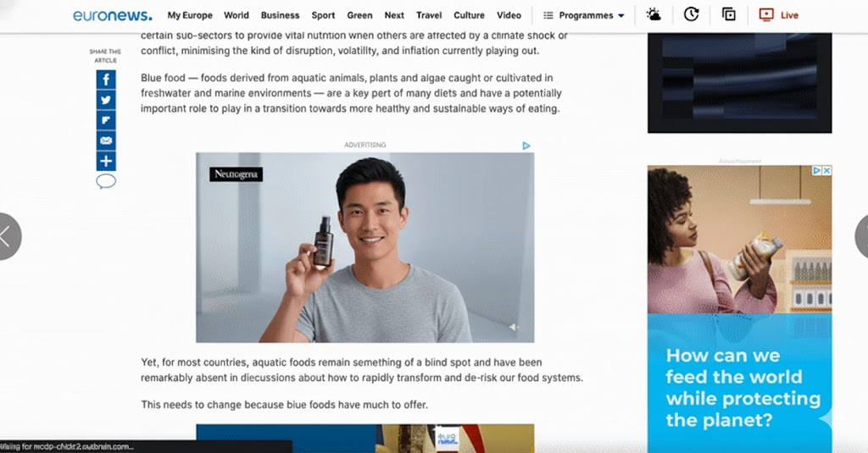Select the Next section

pos(394,15)
